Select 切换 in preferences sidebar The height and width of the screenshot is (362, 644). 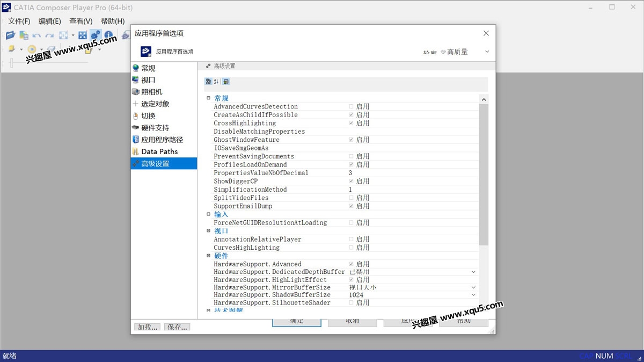[164, 115]
